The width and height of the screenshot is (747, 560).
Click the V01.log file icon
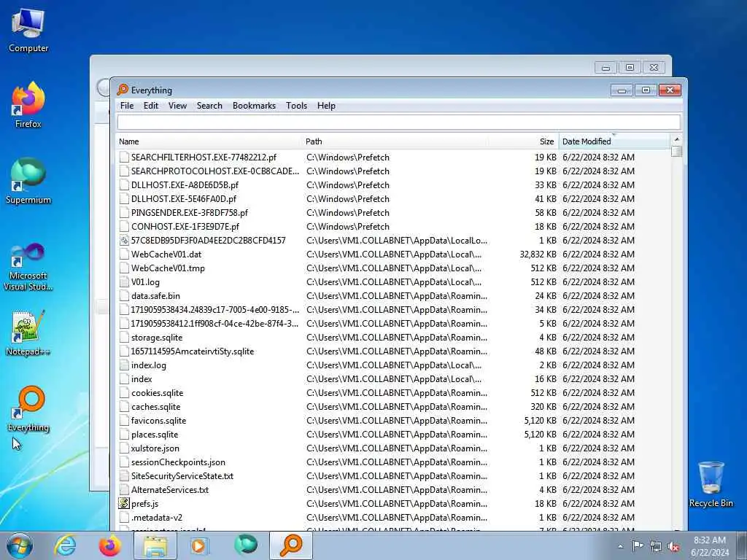[x=124, y=282]
